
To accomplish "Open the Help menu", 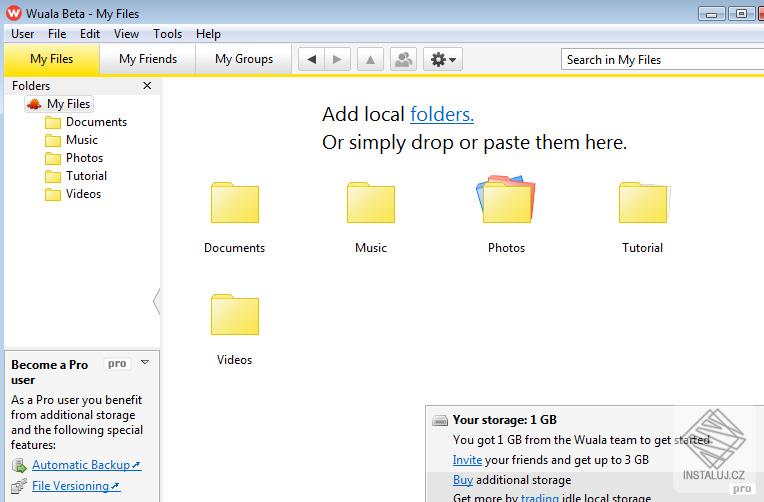I will tap(208, 34).
